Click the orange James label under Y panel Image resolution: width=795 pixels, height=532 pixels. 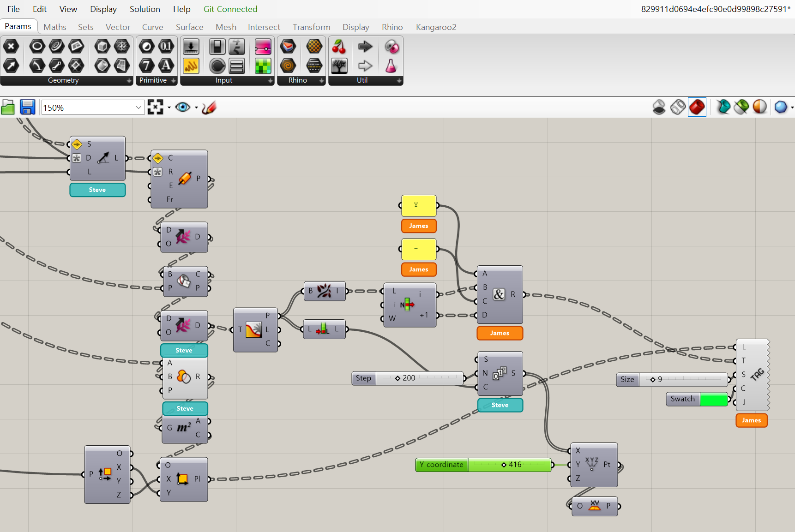pos(419,226)
